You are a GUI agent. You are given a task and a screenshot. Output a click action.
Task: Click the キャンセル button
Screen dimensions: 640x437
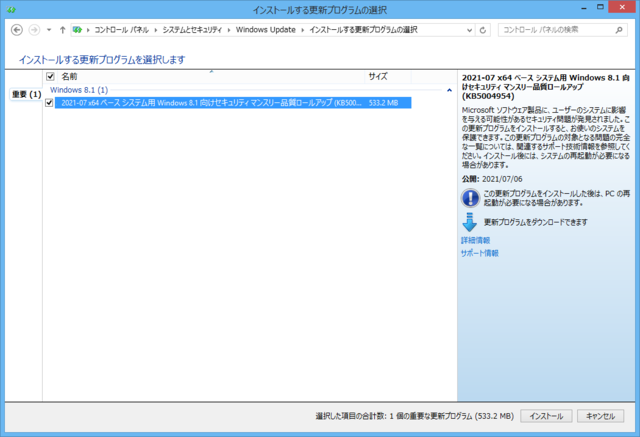point(600,416)
